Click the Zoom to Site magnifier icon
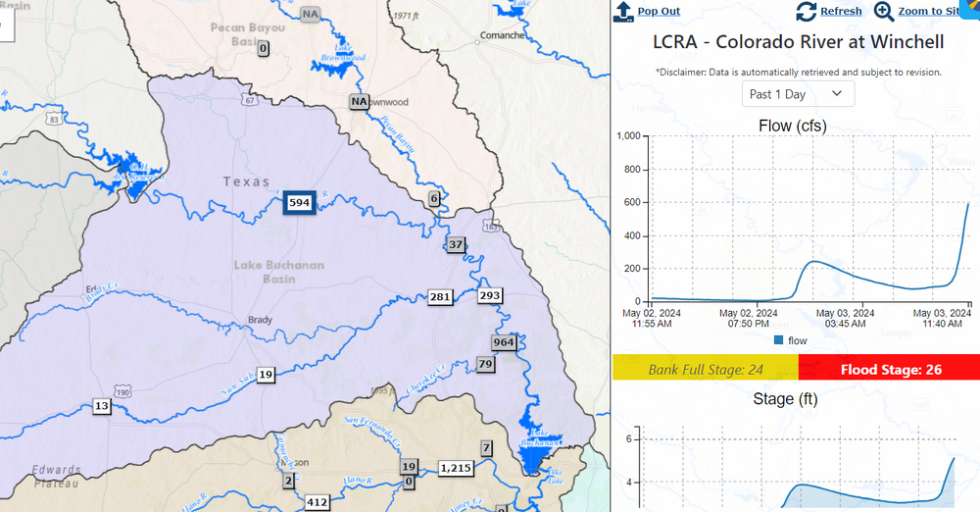Viewport: 980px width, 512px height. (884, 11)
